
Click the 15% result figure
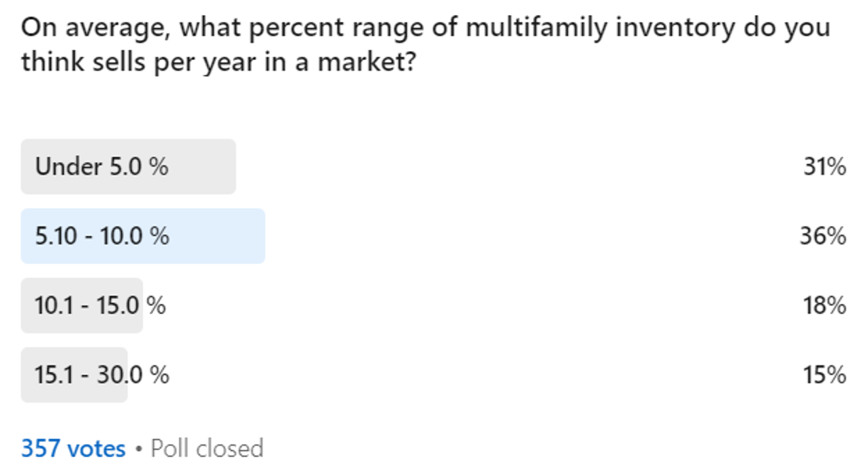tap(824, 375)
